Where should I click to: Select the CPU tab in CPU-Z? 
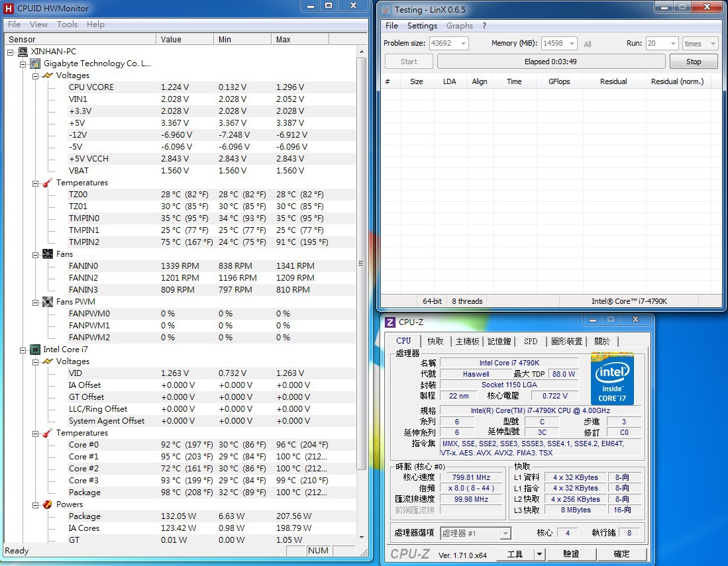(403, 340)
